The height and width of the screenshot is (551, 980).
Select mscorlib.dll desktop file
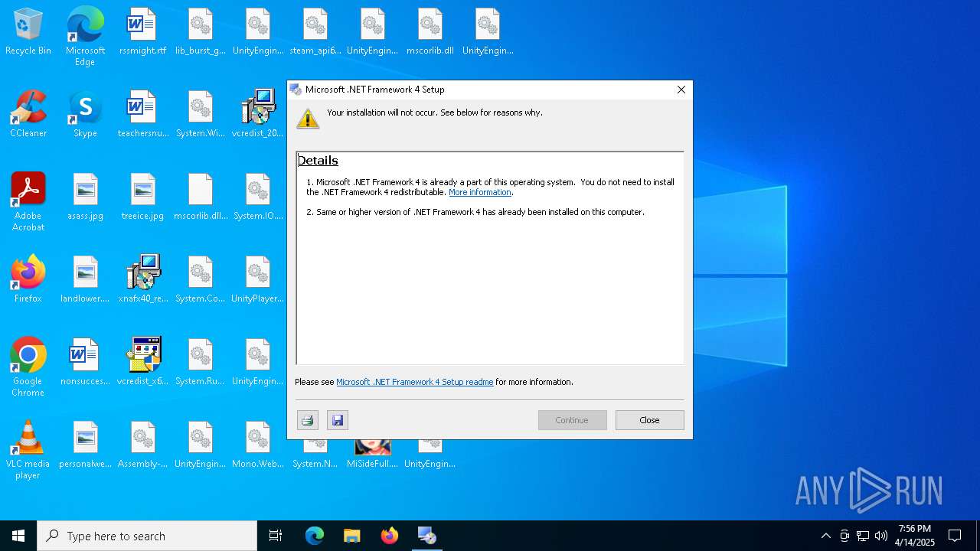[430, 31]
